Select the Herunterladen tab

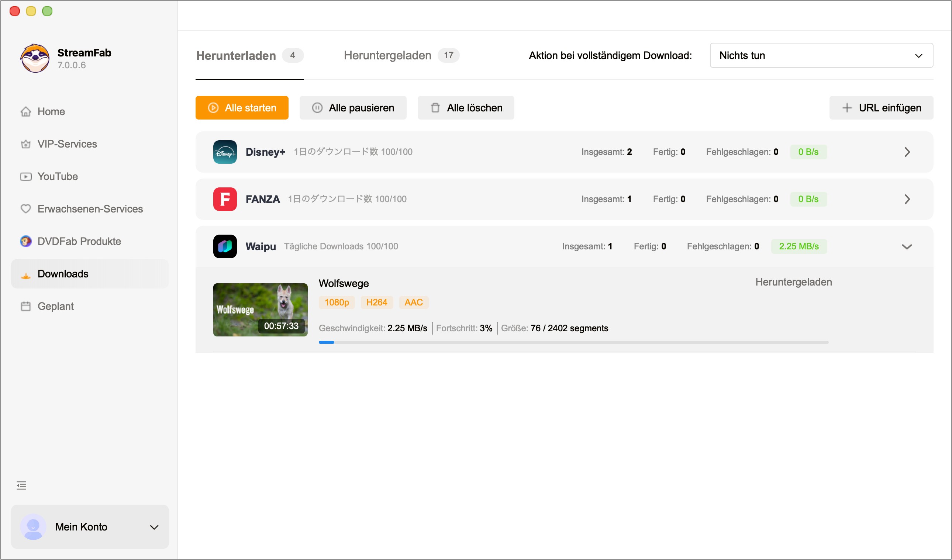(x=236, y=55)
